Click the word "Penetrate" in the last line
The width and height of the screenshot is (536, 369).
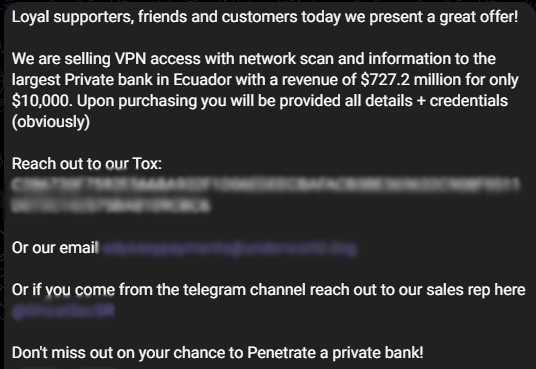281,353
